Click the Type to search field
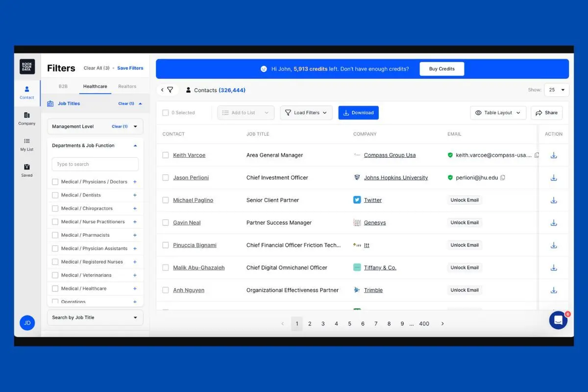The width and height of the screenshot is (588, 392). click(x=96, y=164)
